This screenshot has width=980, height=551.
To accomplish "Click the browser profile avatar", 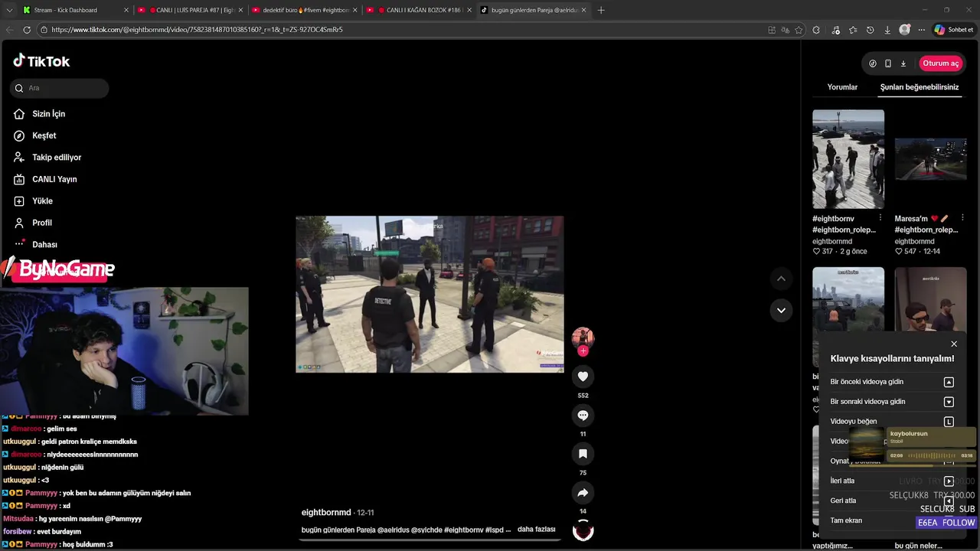I will [905, 30].
